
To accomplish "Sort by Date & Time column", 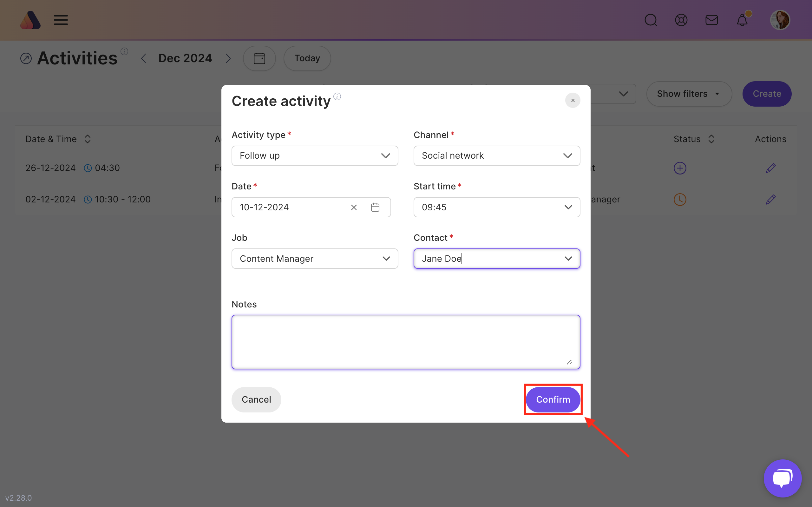I will click(88, 139).
